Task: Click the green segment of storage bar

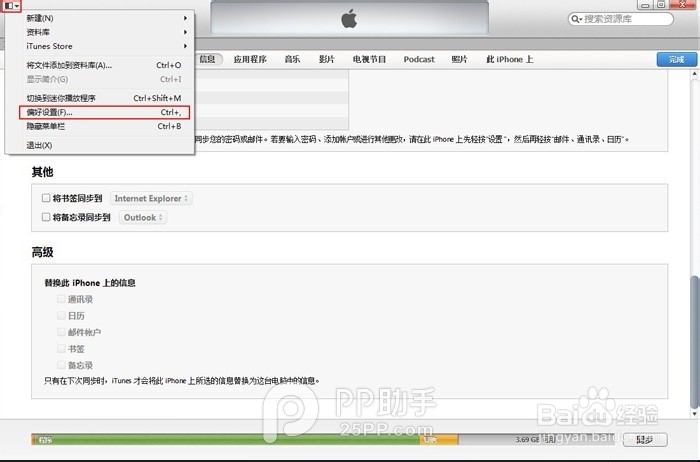Action: pos(227,440)
